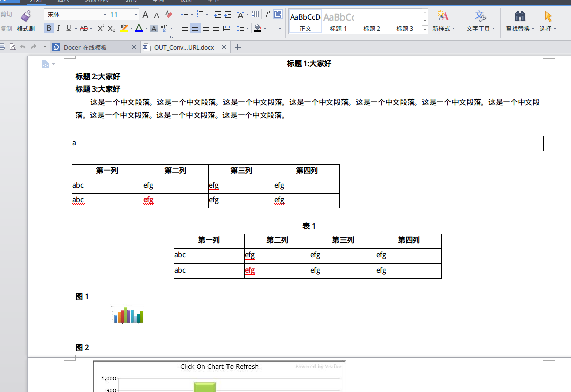Open print preview icon

13,47
